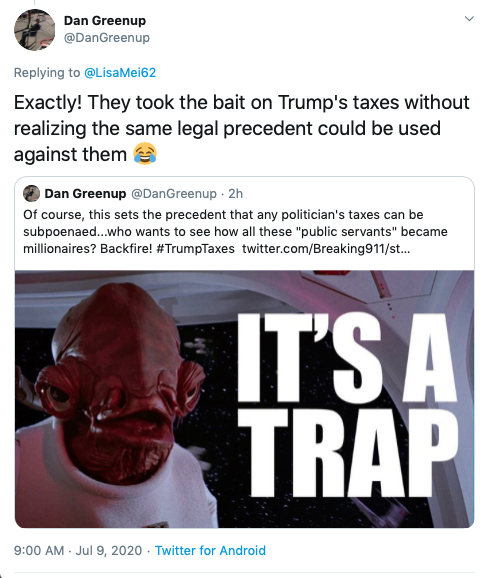Open the It's A Trap meme image
The image size is (489, 578).
(244, 399)
